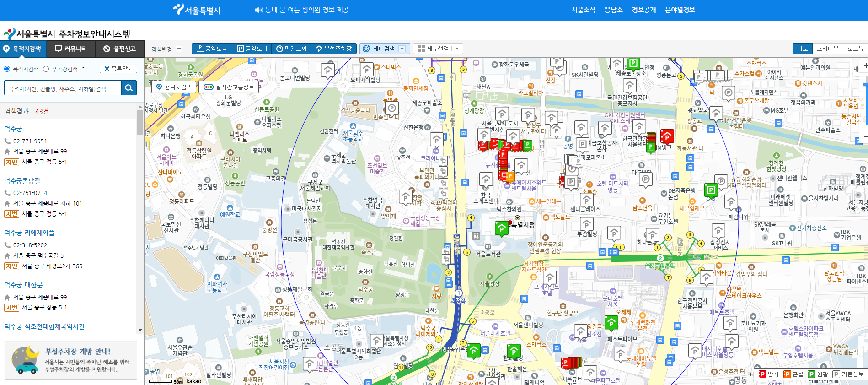Toggle the 공영노외 parking filter

click(x=252, y=49)
